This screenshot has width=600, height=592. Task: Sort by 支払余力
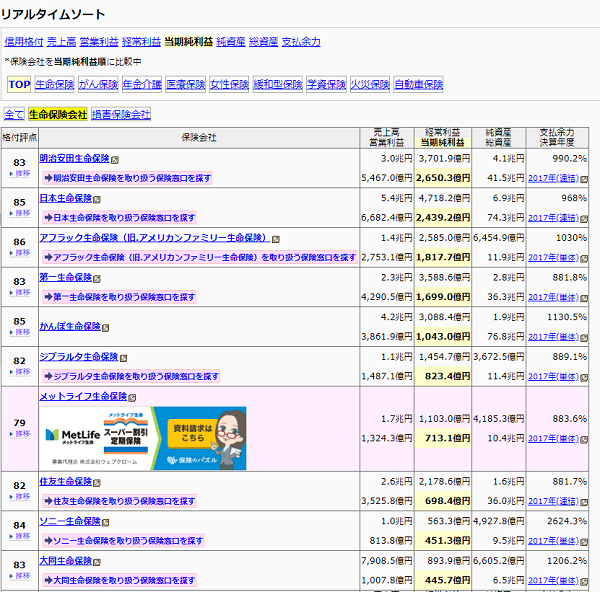(x=301, y=42)
